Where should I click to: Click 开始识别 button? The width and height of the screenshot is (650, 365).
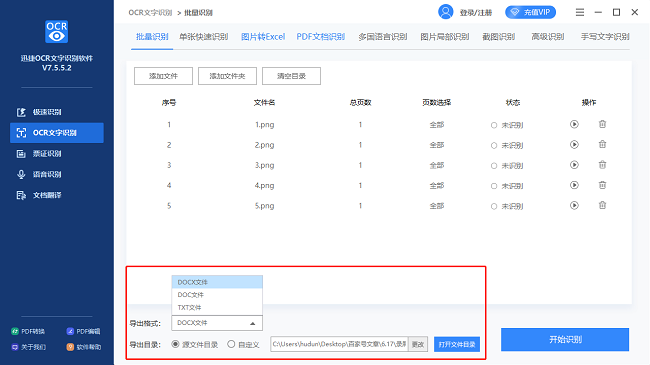pyautogui.click(x=565, y=340)
